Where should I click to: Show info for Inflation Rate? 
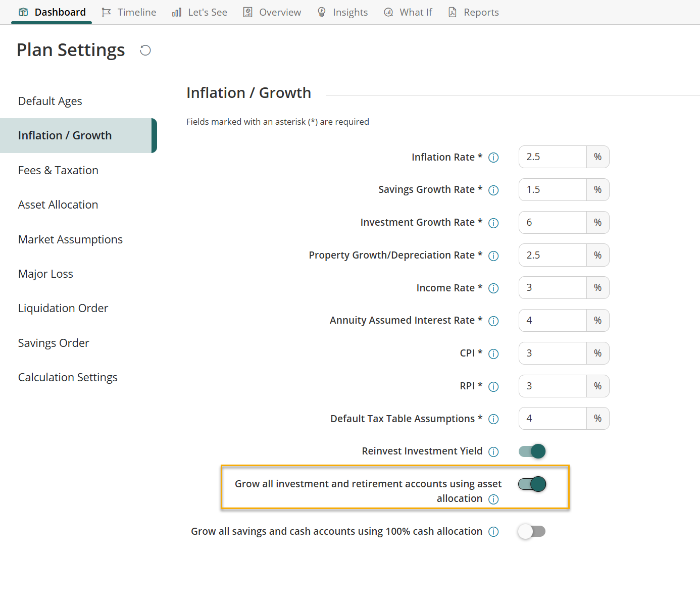494,158
